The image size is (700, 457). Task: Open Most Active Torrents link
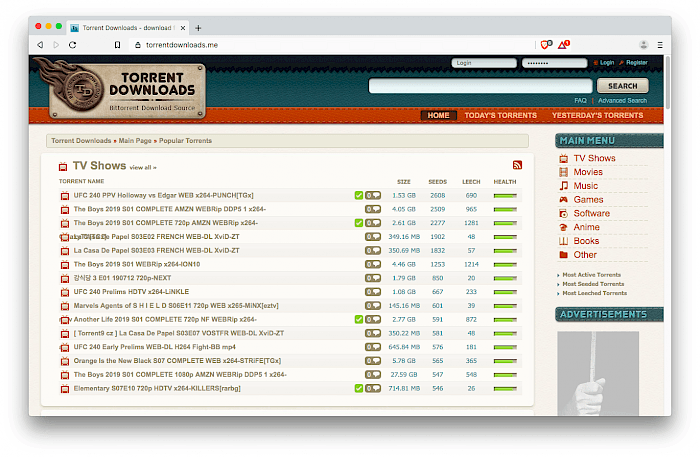point(592,275)
